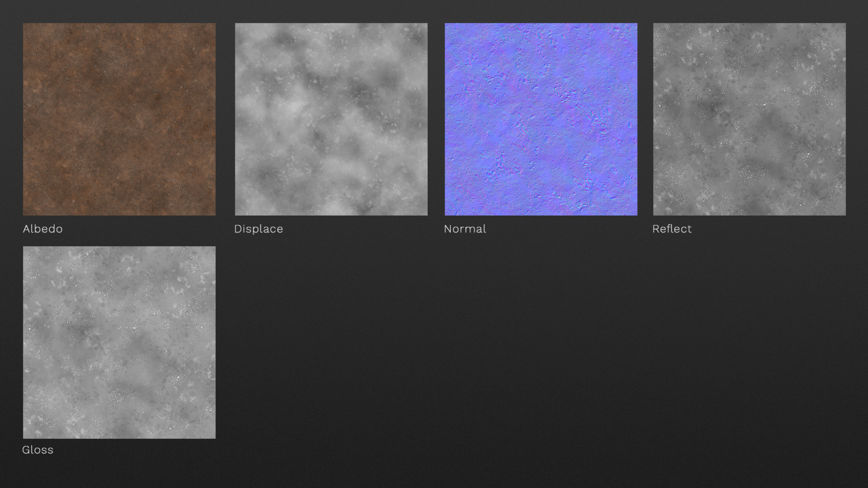The width and height of the screenshot is (868, 488).
Task: Click the "Reflect" label text
Action: 672,229
